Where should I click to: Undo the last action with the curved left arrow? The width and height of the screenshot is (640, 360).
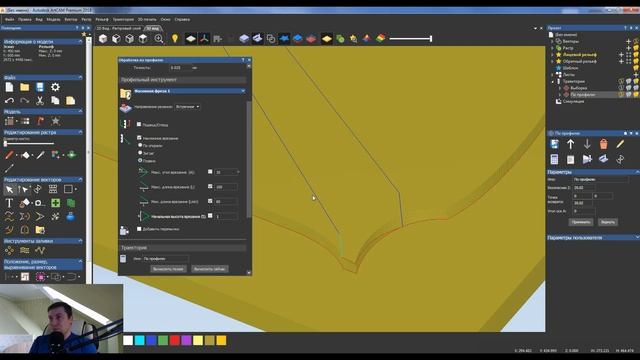point(9,100)
